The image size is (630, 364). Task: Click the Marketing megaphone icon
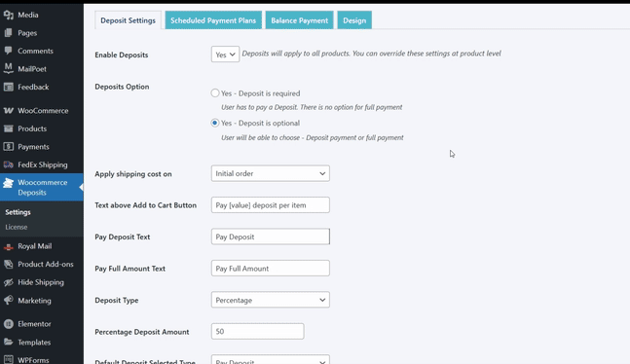9,300
